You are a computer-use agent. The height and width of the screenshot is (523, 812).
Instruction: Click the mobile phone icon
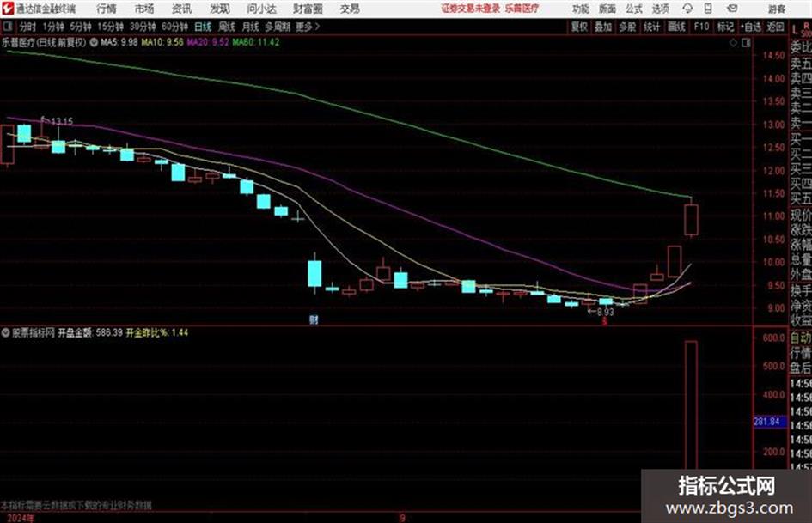click(x=708, y=9)
